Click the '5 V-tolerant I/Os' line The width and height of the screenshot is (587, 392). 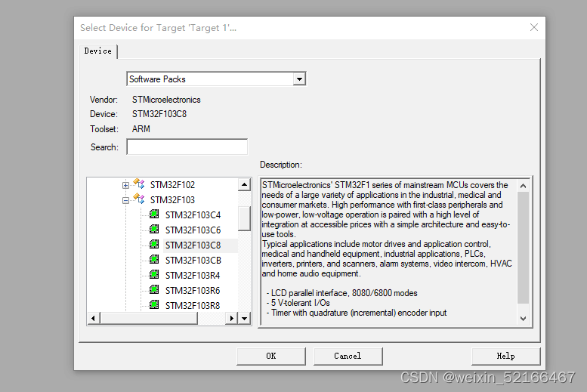[x=298, y=303]
